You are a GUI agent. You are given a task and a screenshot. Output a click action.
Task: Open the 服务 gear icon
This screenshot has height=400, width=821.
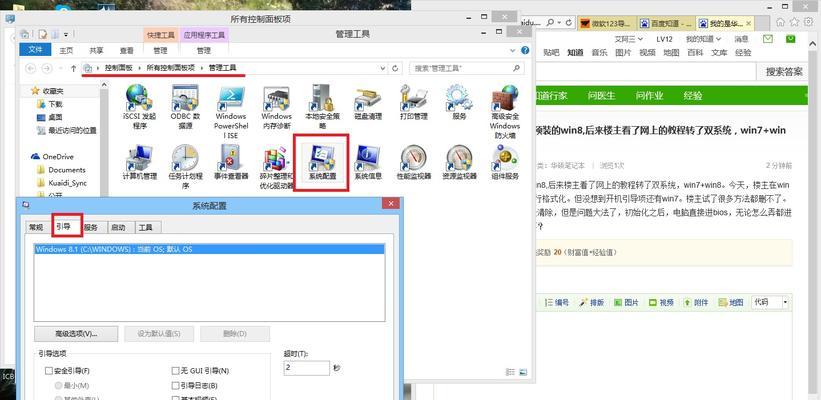point(459,97)
